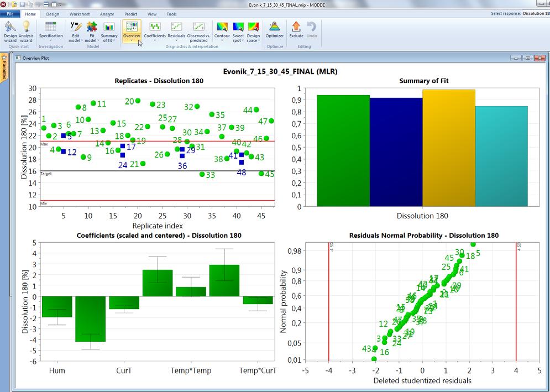Image resolution: width=550 pixels, height=392 pixels.
Task: Click the Temp*CurT coefficient bar
Action: pos(258,300)
